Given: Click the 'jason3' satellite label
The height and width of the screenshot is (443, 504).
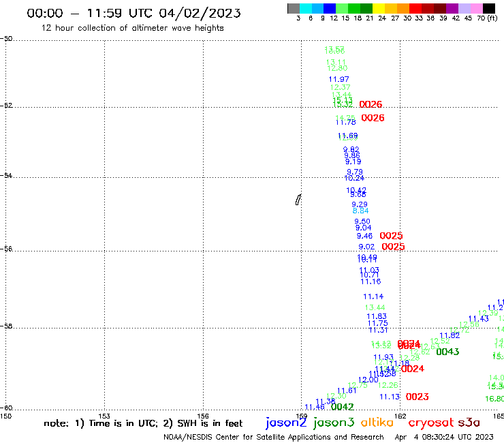Looking at the screenshot, I should click(x=334, y=423).
